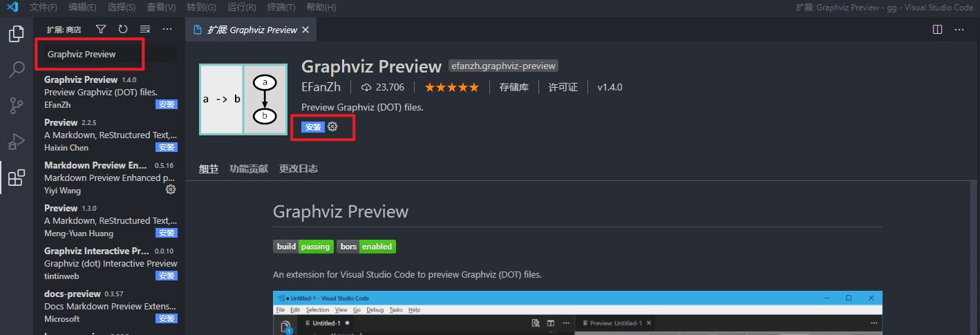Click the Graphviz Preview extension logo

[x=243, y=99]
